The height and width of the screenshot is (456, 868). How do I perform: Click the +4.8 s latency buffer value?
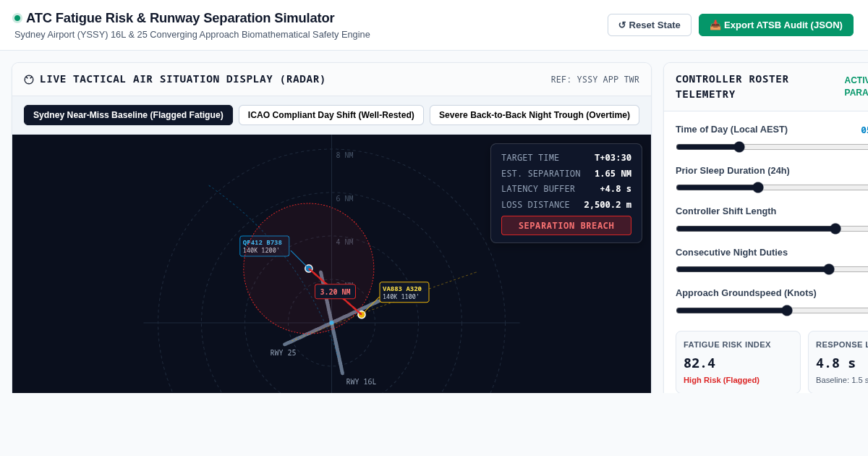[x=616, y=189]
